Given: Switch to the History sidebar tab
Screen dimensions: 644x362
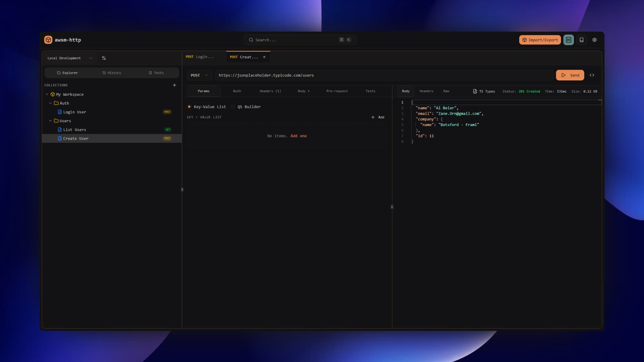Looking at the screenshot, I should (112, 73).
